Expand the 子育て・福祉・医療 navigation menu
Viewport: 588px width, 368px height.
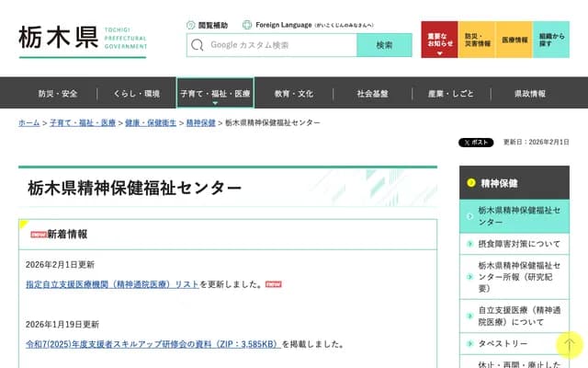pos(215,93)
